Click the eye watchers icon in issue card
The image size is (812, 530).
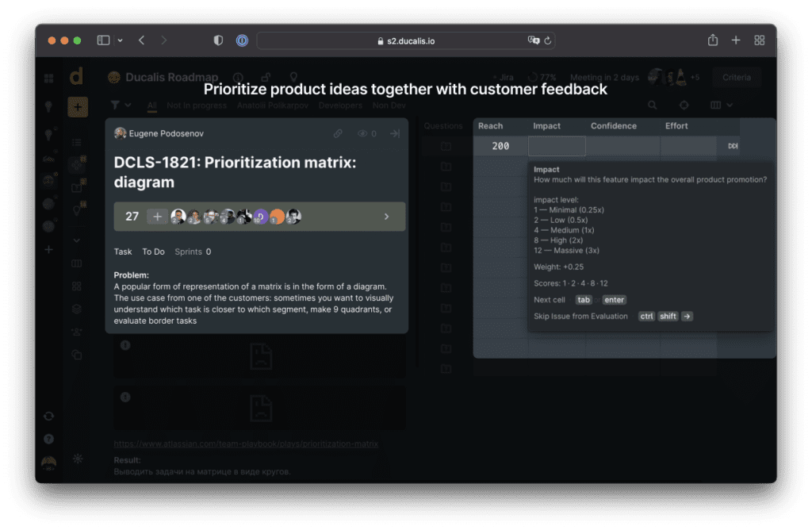(x=363, y=134)
